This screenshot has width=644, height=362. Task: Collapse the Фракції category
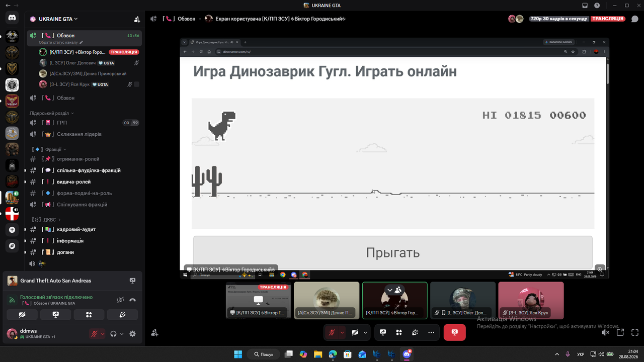49,149
